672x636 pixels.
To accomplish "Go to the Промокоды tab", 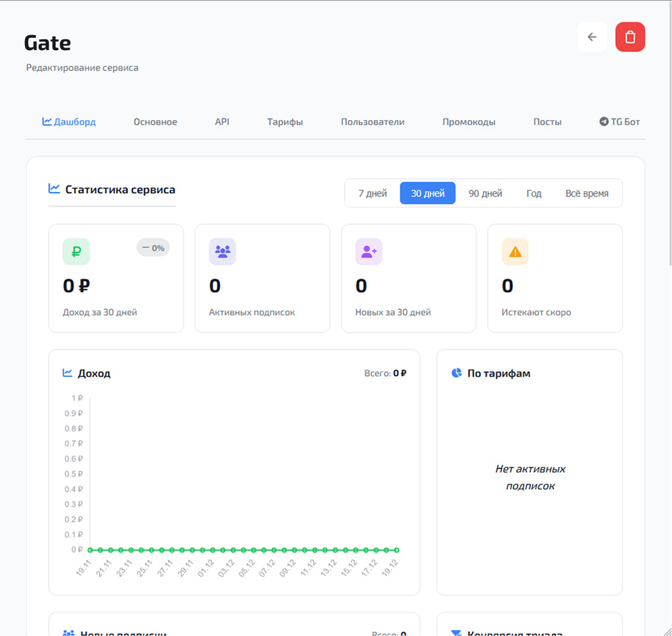I will (469, 122).
